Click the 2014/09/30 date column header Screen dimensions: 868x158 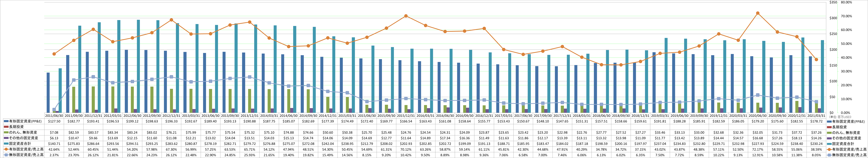point(308,116)
